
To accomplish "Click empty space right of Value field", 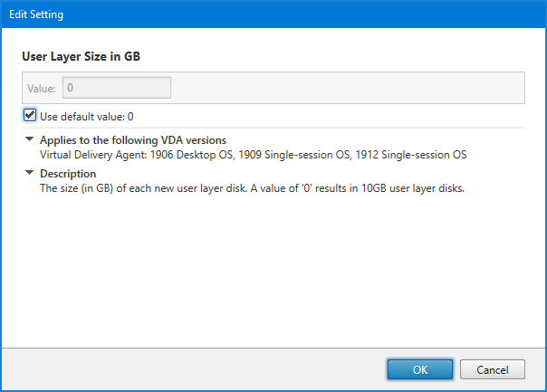I will pyautogui.click(x=344, y=88).
